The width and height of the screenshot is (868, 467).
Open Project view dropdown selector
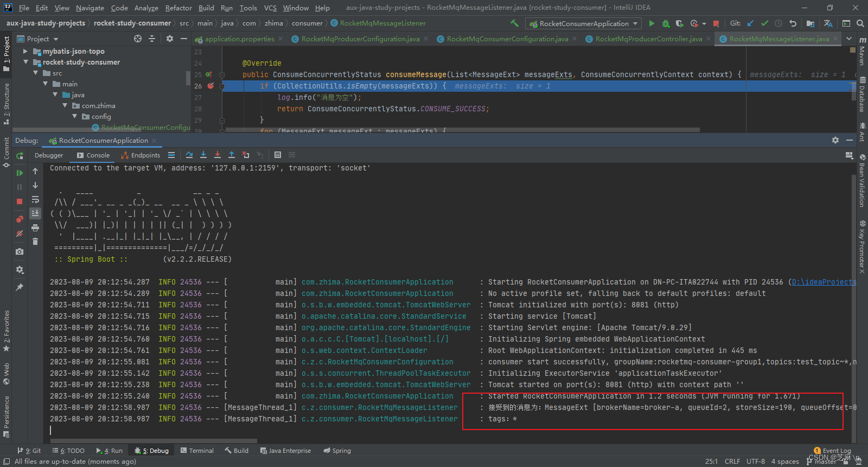point(38,39)
